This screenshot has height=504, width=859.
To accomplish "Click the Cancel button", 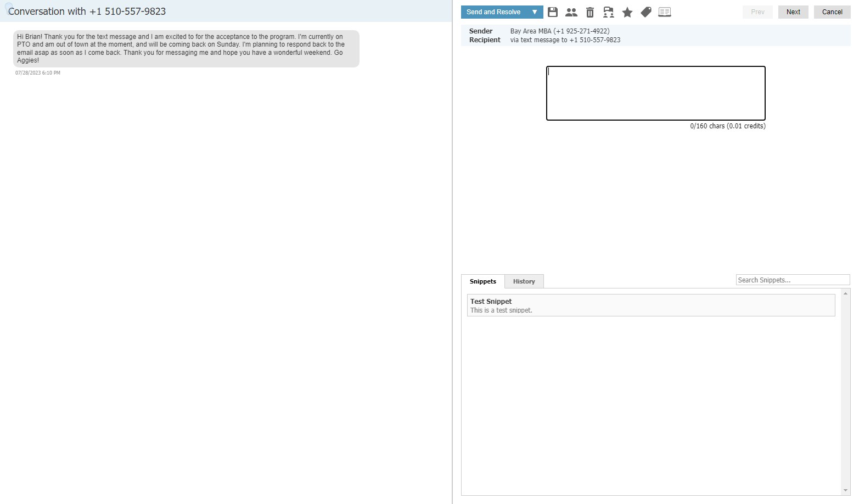I will pyautogui.click(x=832, y=12).
